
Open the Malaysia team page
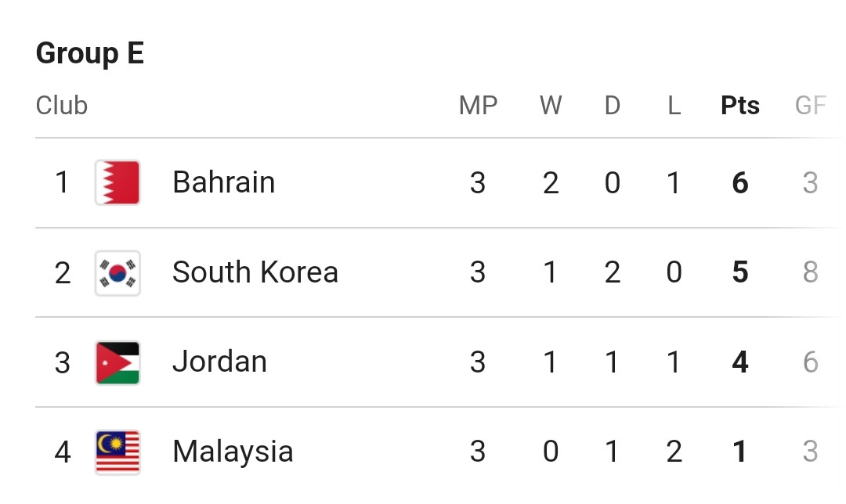233,452
